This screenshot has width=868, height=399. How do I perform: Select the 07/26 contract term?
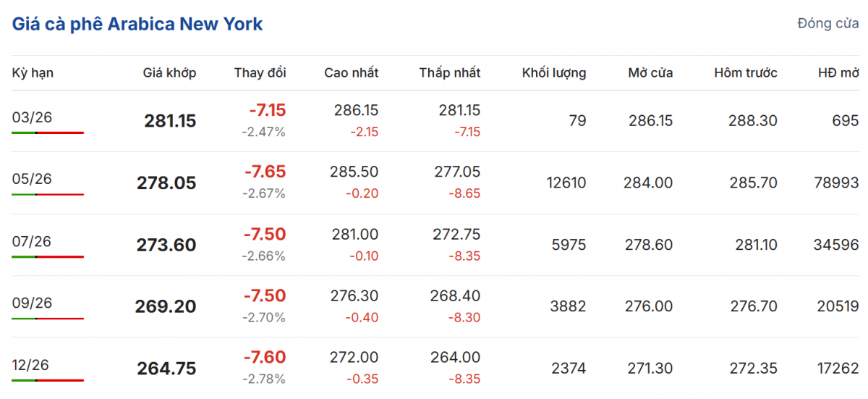click(x=33, y=241)
